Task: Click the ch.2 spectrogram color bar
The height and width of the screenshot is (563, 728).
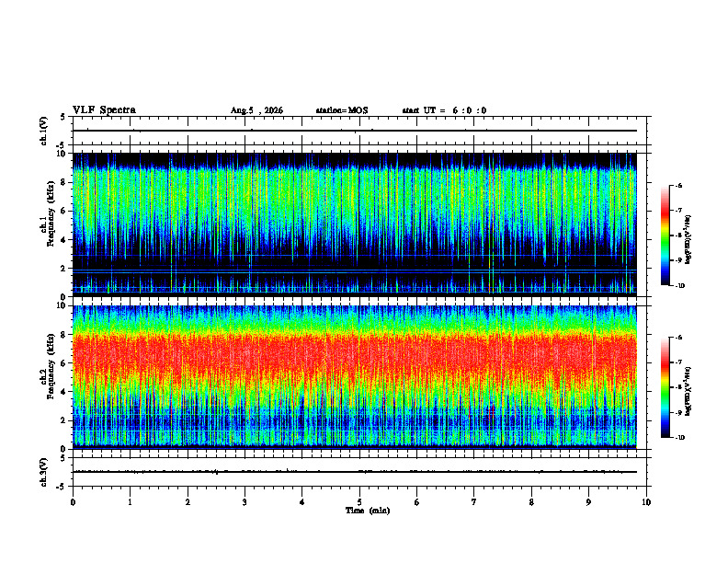Action: point(665,387)
